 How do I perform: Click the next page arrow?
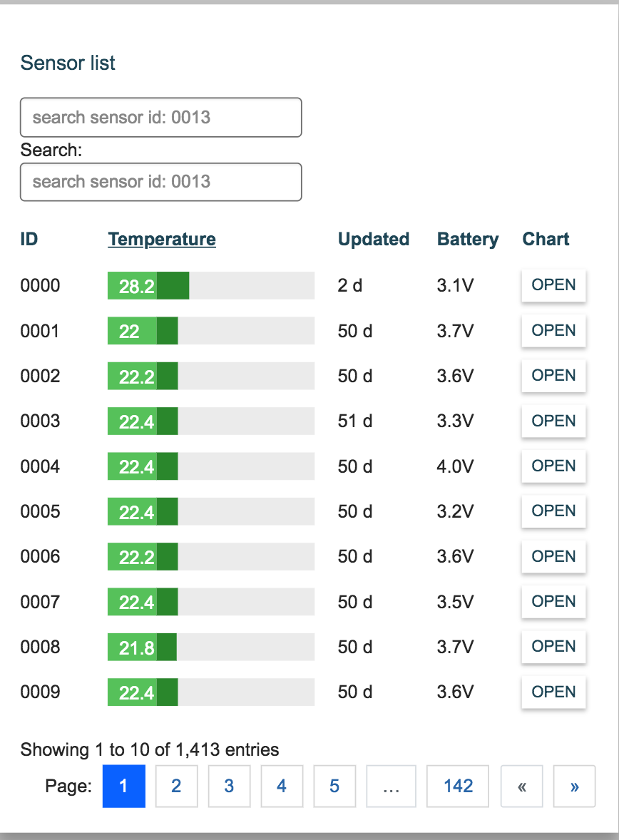tap(574, 786)
